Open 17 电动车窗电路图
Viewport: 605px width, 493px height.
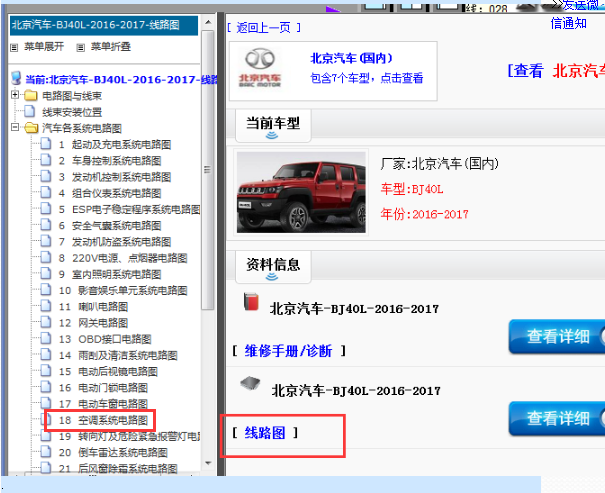point(103,404)
